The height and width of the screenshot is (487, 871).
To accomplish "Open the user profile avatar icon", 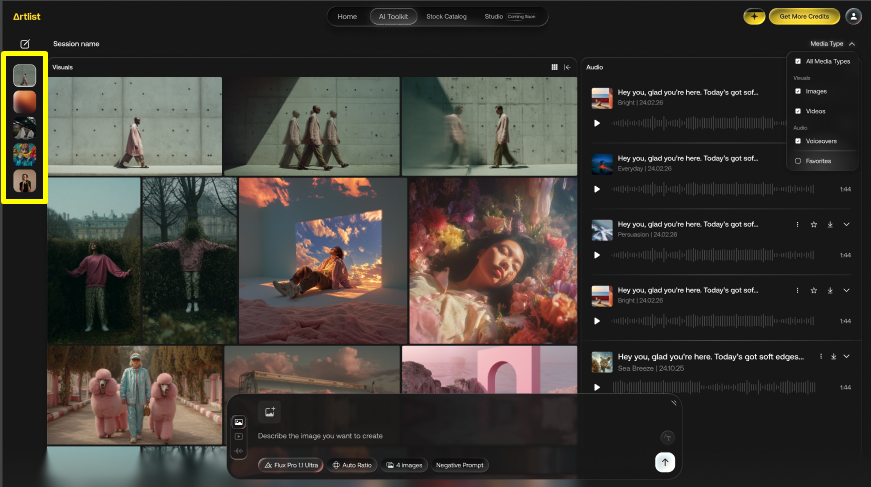I will [853, 16].
